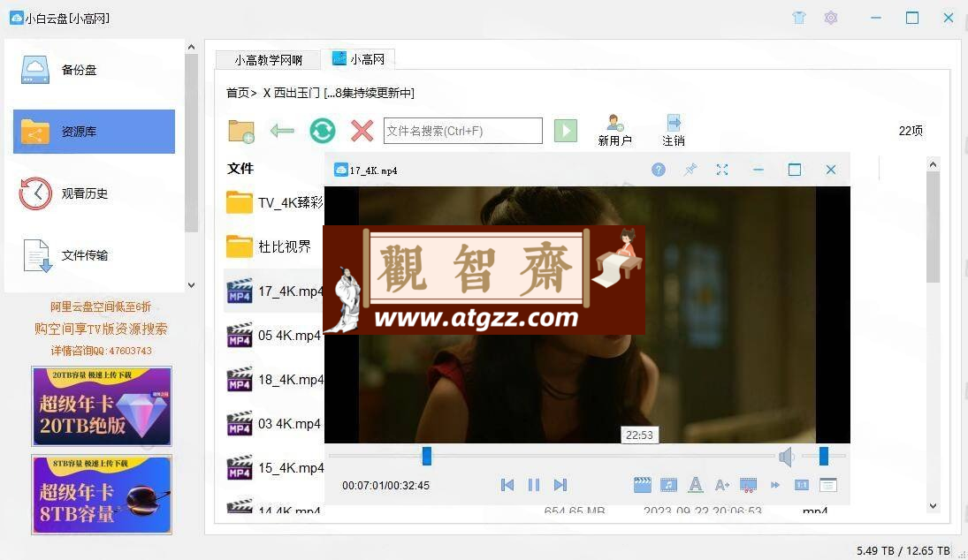Screen dimensions: 968x560
Task: Skip to the previous video
Action: tap(507, 486)
